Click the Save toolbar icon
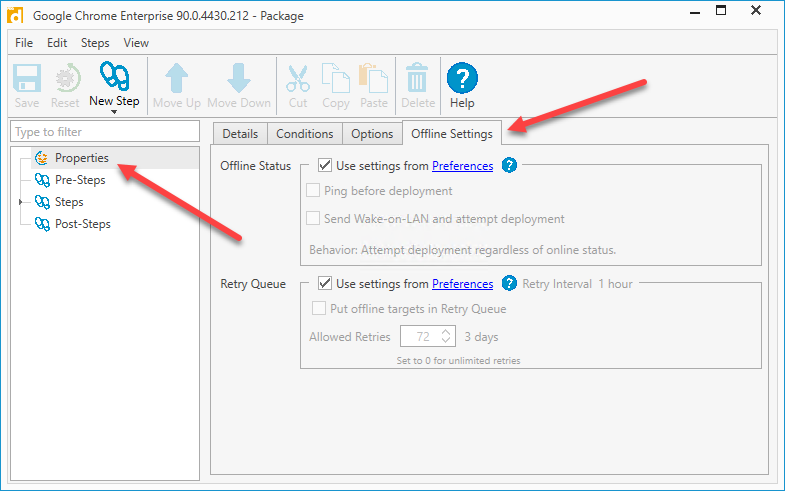 27,78
